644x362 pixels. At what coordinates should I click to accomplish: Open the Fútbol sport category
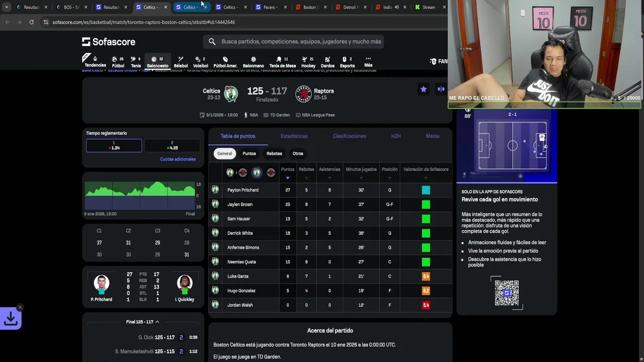coord(118,62)
